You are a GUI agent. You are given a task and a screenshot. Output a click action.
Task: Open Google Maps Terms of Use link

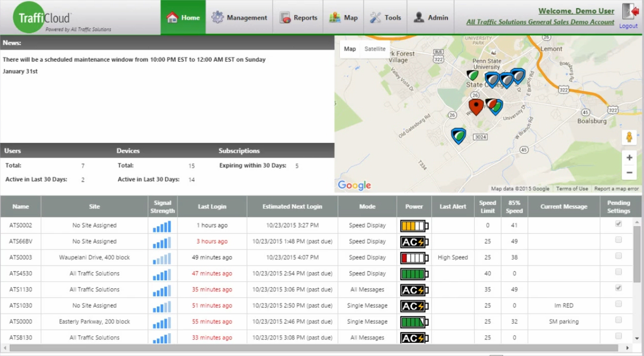coord(572,188)
